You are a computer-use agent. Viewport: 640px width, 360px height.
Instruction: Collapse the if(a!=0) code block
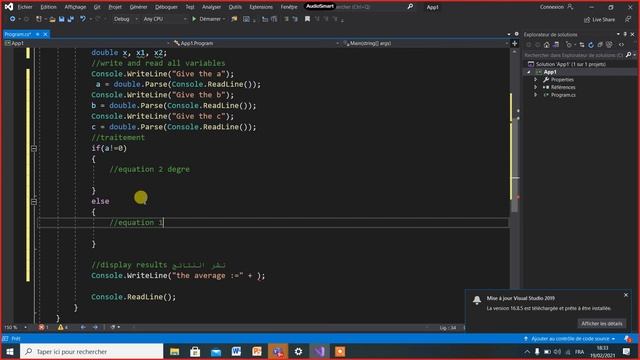pos(34,148)
